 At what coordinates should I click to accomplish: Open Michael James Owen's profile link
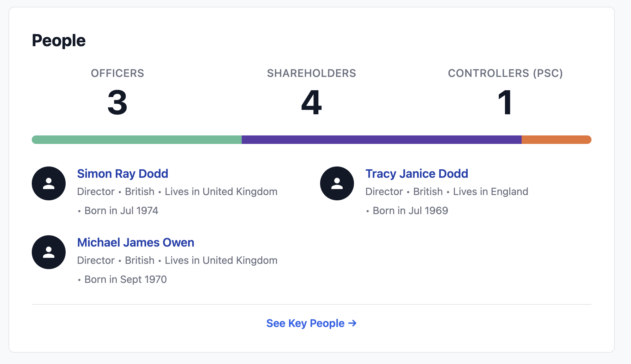point(136,242)
